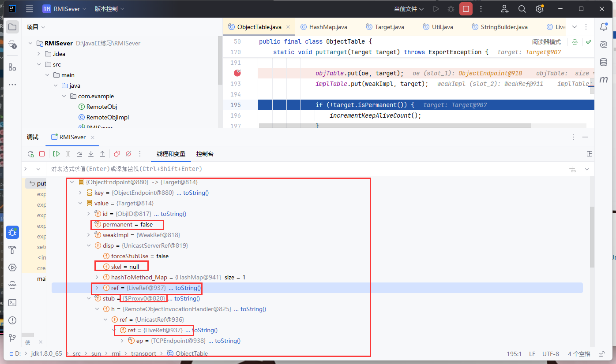Open the Git tool window icon
The height and width of the screenshot is (364, 616).
pos(12,338)
